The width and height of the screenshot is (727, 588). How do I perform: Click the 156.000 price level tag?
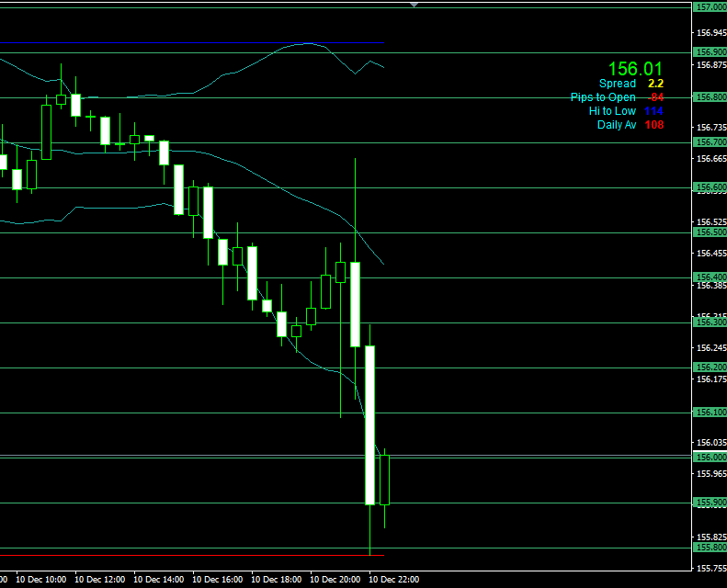[x=710, y=458]
